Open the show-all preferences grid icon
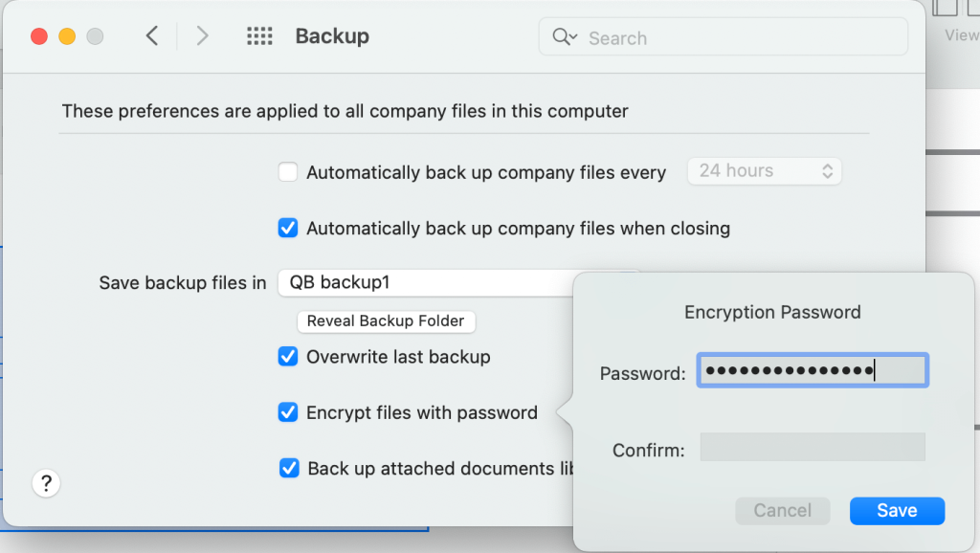 [259, 36]
